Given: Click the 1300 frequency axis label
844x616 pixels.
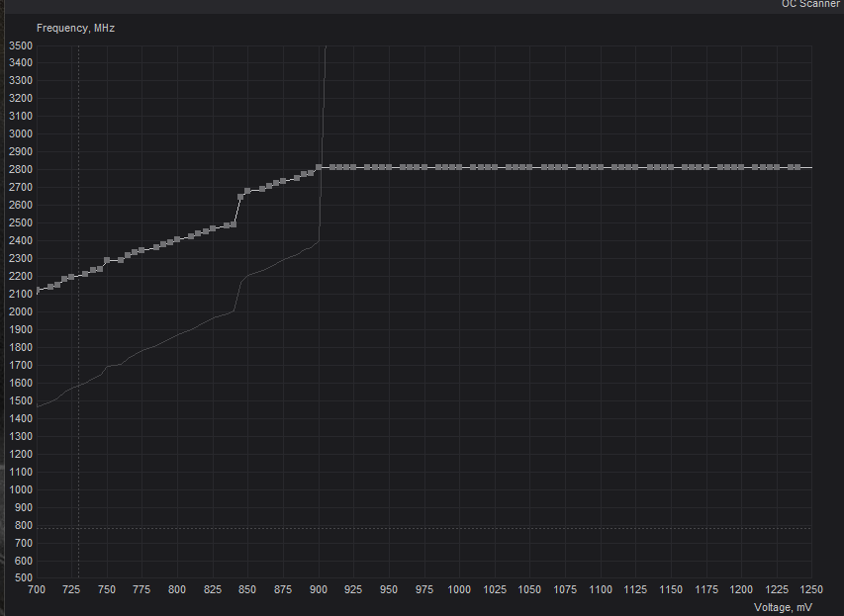Looking at the screenshot, I should [21, 436].
